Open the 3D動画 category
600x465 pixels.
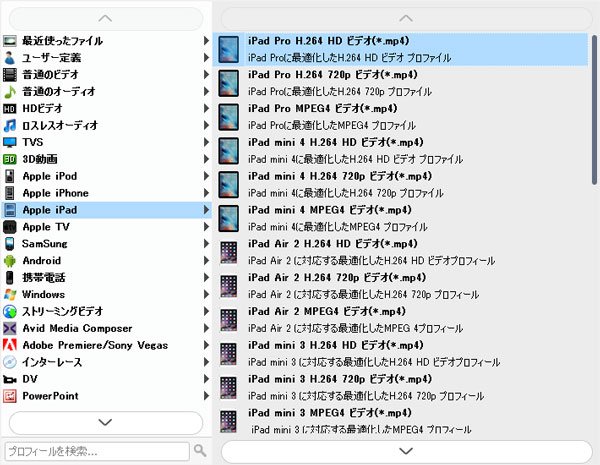[x=106, y=159]
